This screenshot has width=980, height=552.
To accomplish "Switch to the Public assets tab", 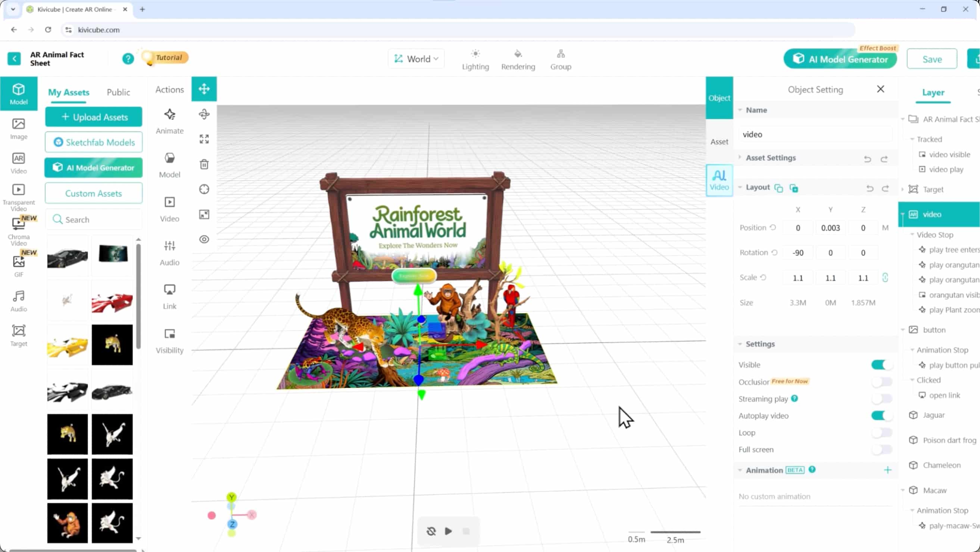I will 119,92.
